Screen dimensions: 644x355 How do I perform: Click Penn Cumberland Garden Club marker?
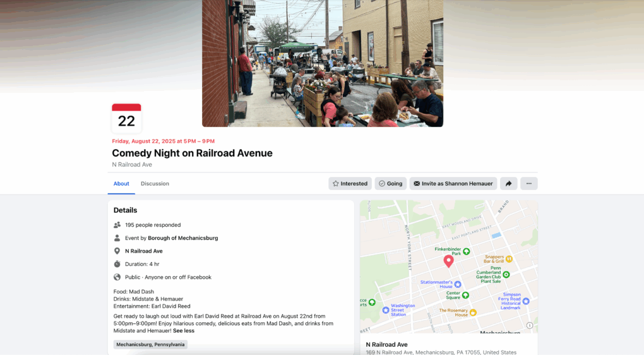coord(506,275)
